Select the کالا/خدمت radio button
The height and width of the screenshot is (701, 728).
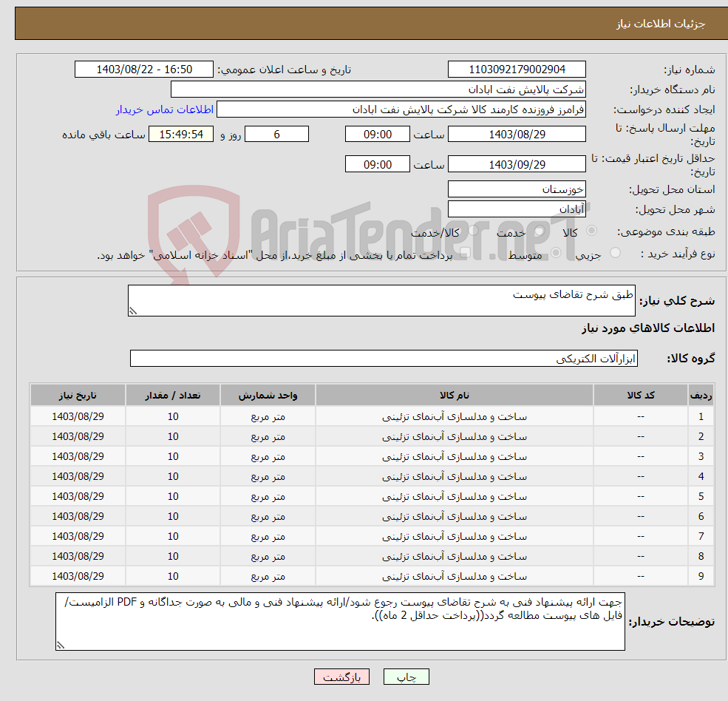[473, 231]
